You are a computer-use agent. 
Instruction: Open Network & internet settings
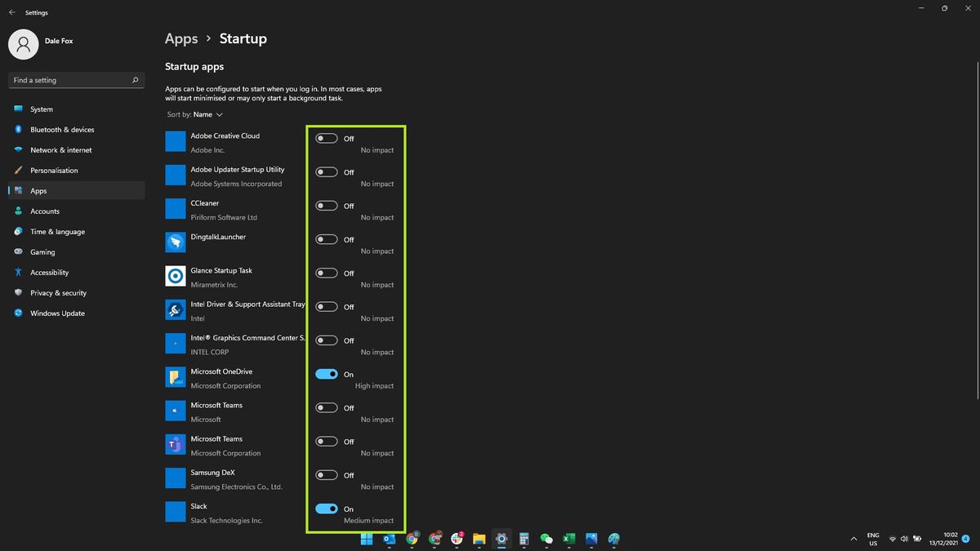60,149
